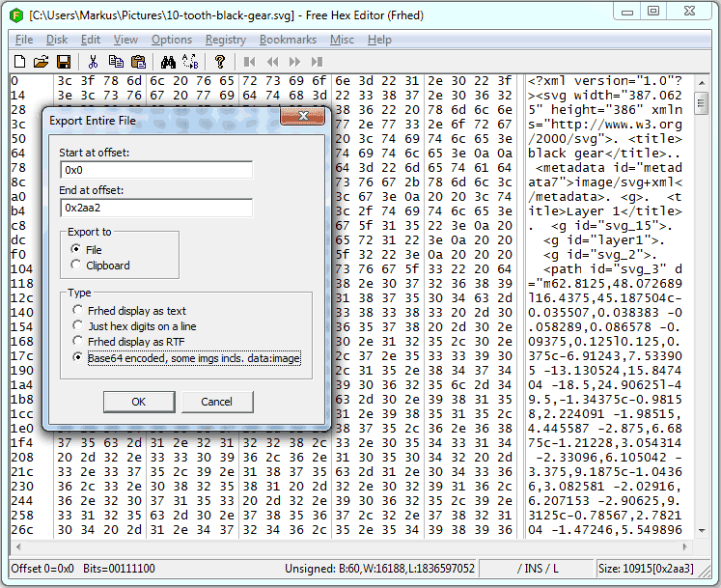Screen dimensions: 721x588
Task: Click the rewind double-left arrow icon
Action: tap(273, 62)
